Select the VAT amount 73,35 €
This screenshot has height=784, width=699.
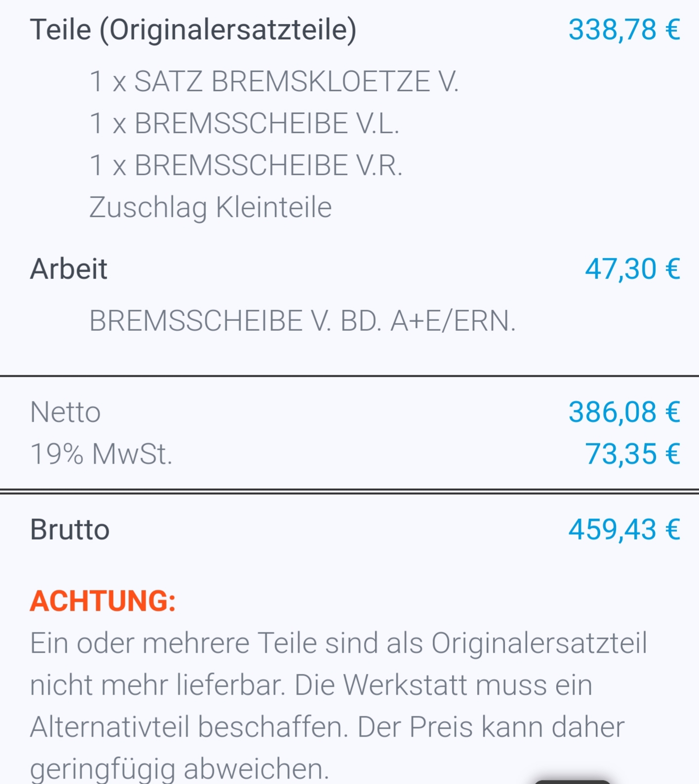tap(632, 454)
